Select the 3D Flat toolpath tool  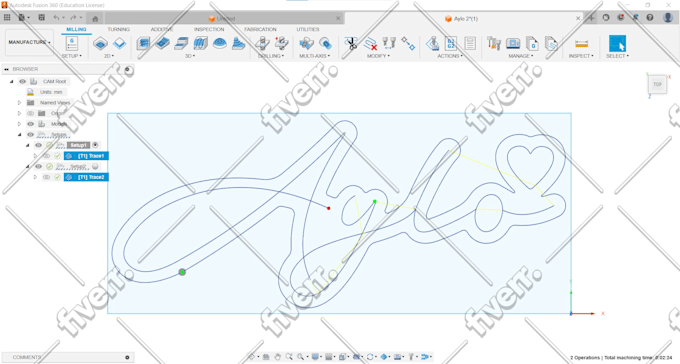(x=181, y=43)
